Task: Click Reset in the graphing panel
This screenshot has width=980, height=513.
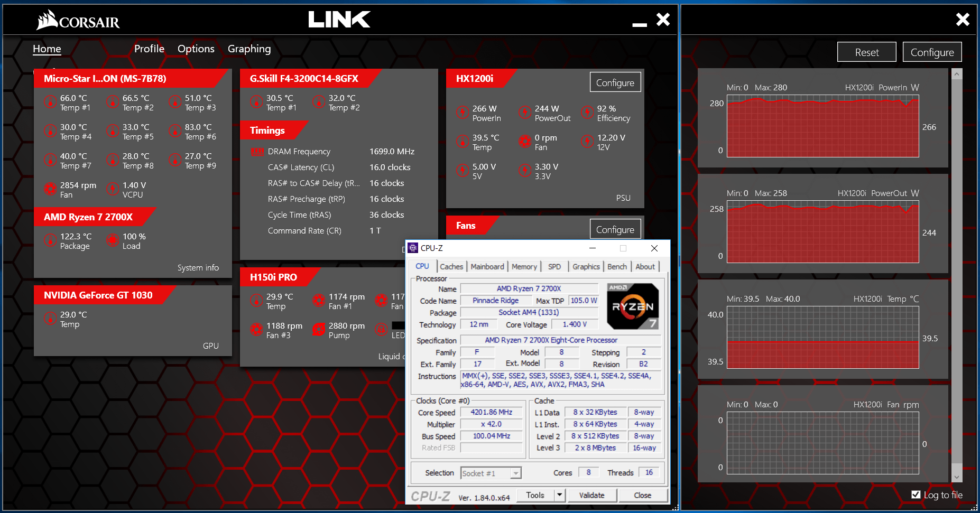Action: (867, 52)
